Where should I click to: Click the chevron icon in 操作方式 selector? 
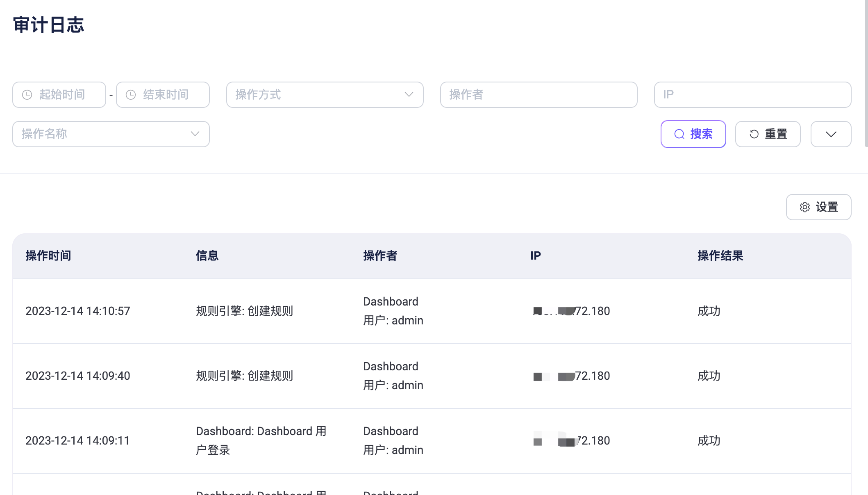tap(409, 95)
